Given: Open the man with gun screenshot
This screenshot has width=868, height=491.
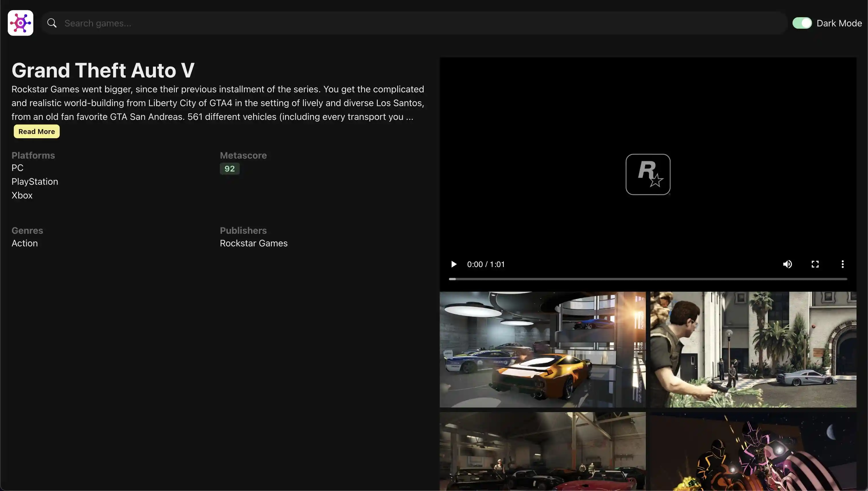Looking at the screenshot, I should 753,349.
